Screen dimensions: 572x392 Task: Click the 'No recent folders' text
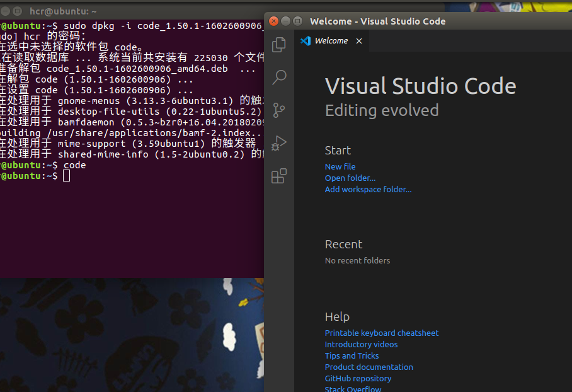point(357,261)
